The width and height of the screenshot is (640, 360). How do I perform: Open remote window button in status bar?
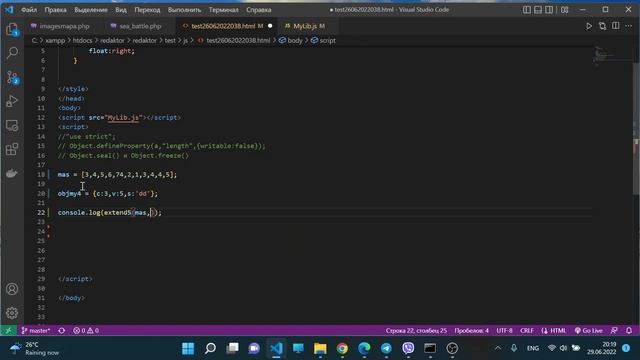[x=8, y=330]
